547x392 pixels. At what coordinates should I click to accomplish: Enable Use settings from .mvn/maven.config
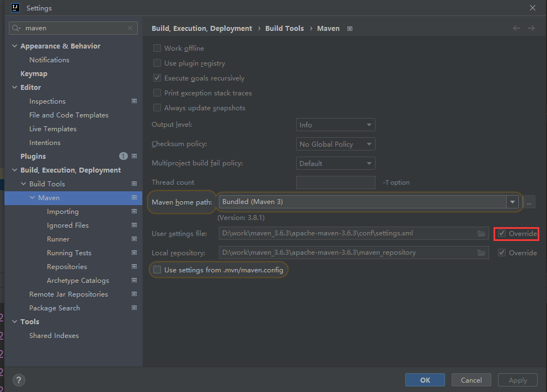(x=157, y=270)
